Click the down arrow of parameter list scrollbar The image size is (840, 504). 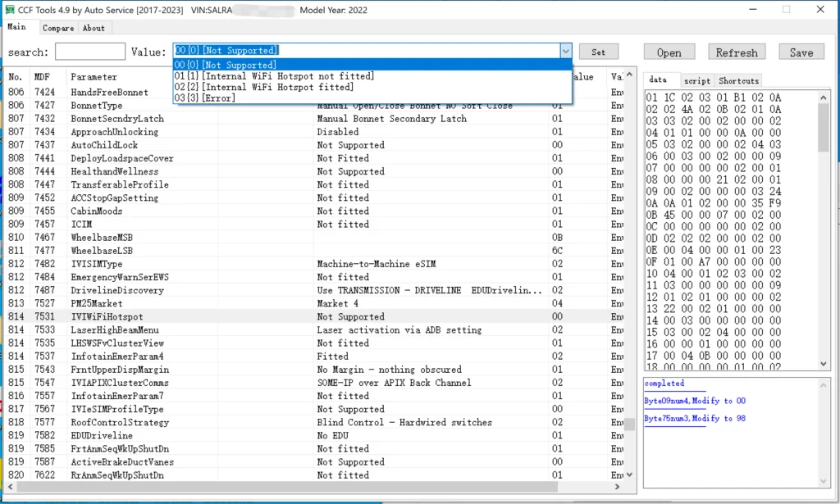coord(629,474)
